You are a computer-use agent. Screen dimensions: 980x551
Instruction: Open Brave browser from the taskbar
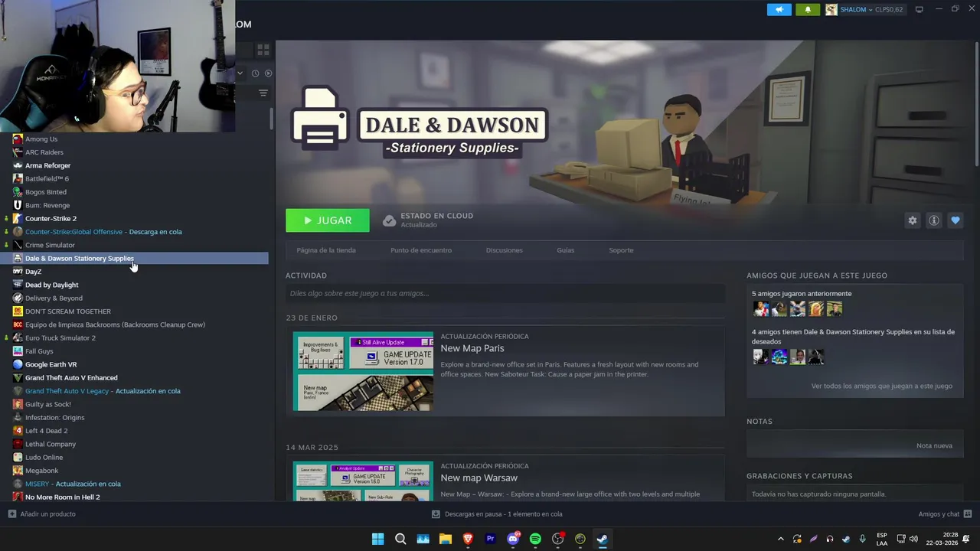468,539
